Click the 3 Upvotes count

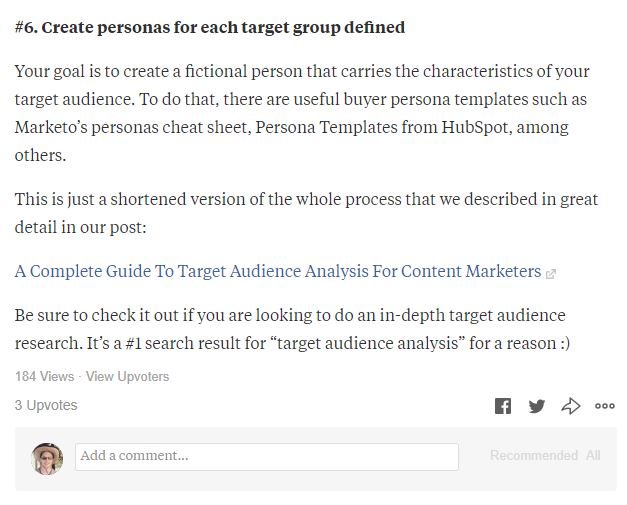46,405
